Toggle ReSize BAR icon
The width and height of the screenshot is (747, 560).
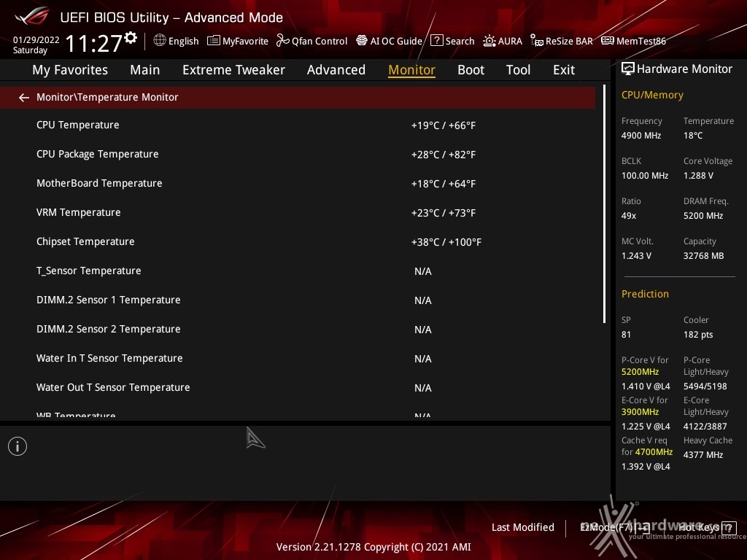tap(537, 41)
